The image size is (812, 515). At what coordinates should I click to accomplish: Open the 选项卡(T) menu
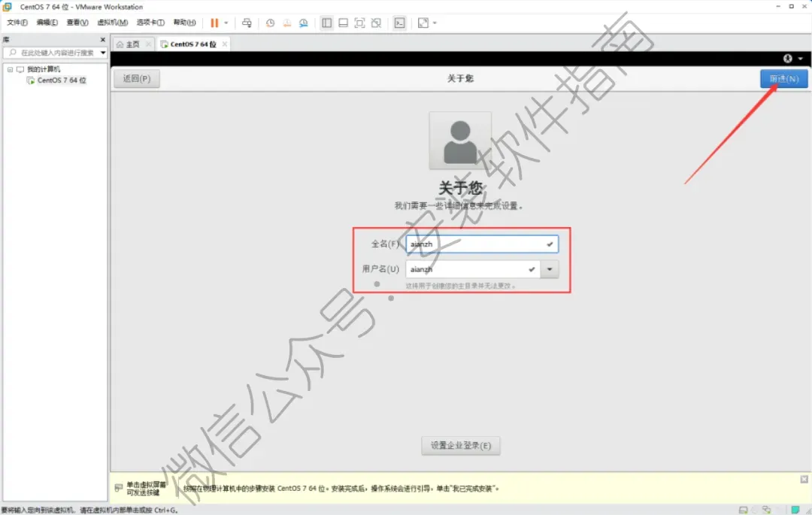click(150, 23)
